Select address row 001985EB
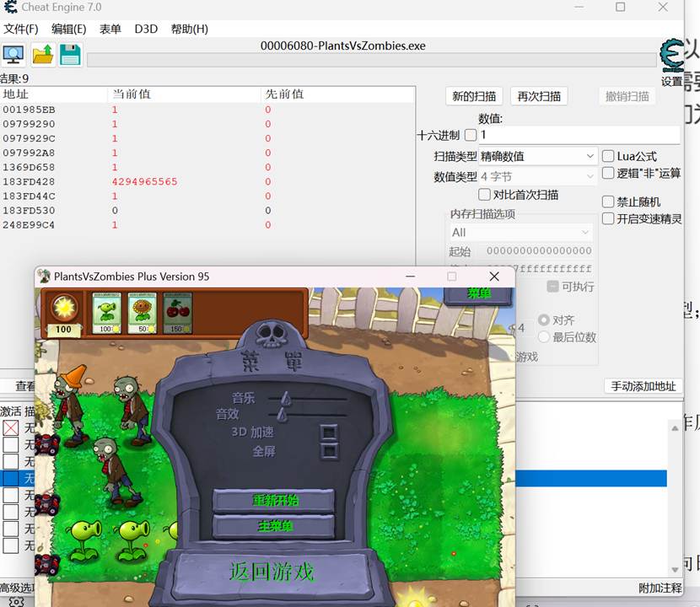Image resolution: width=700 pixels, height=607 pixels. point(207,110)
